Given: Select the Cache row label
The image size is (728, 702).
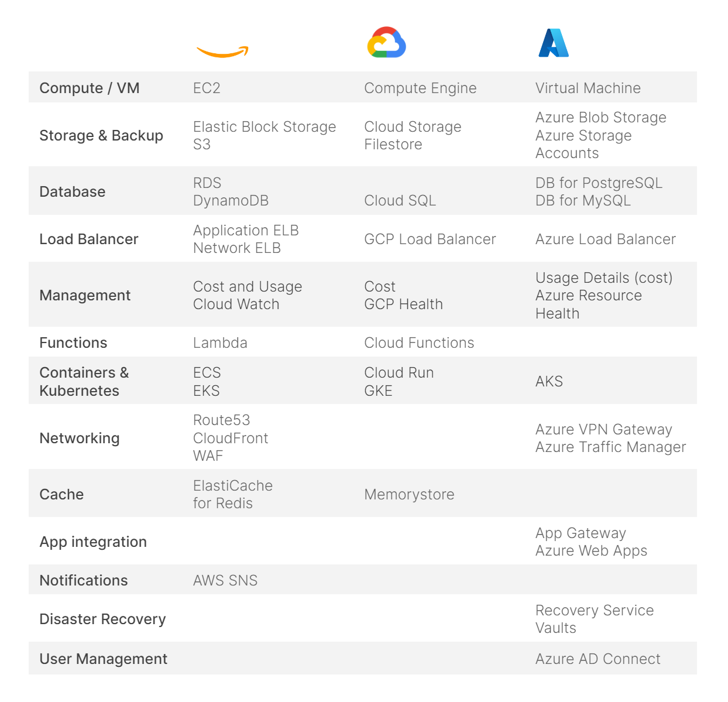Looking at the screenshot, I should pyautogui.click(x=61, y=494).
